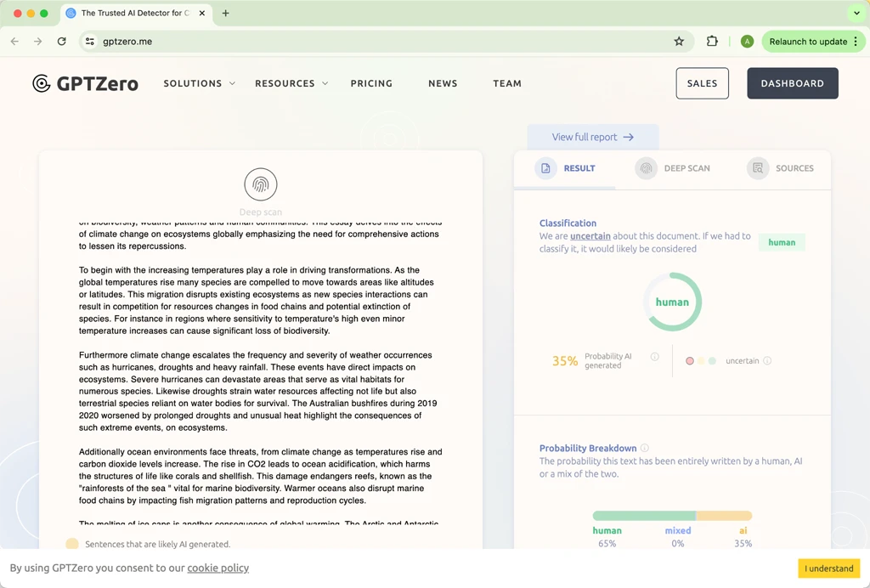Click the yellow AI-sentence legend dot

(72, 544)
